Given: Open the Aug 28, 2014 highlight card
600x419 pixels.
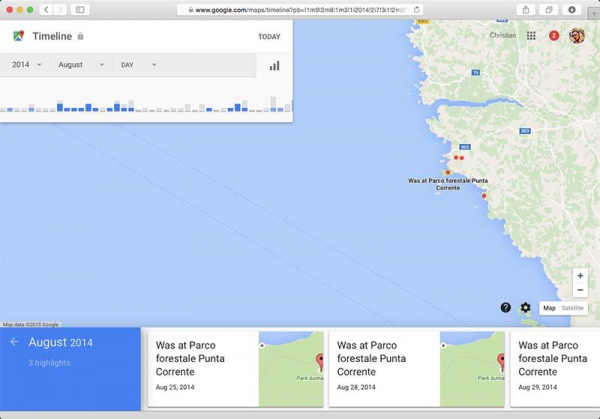Looking at the screenshot, I should coord(417,369).
